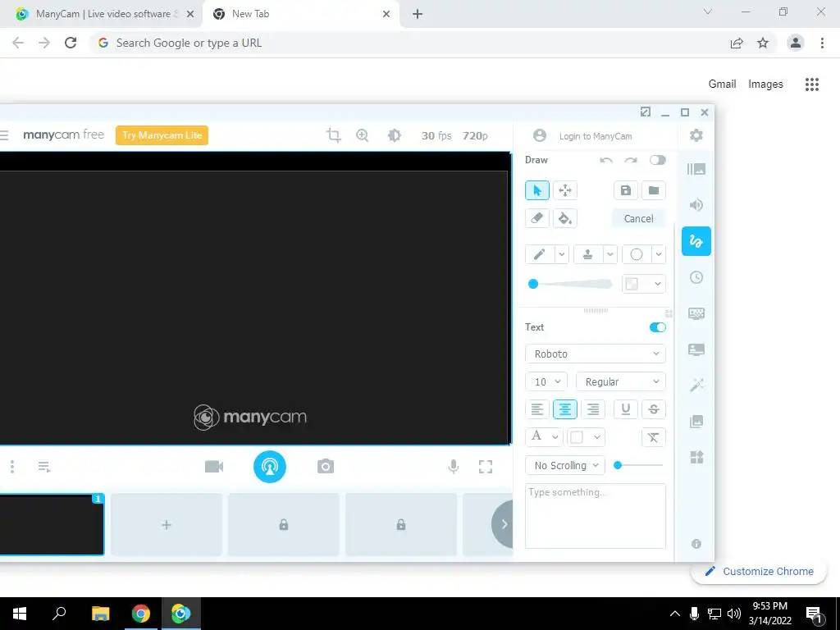Viewport: 840px width, 630px height.
Task: Align text center
Action: pyautogui.click(x=564, y=409)
